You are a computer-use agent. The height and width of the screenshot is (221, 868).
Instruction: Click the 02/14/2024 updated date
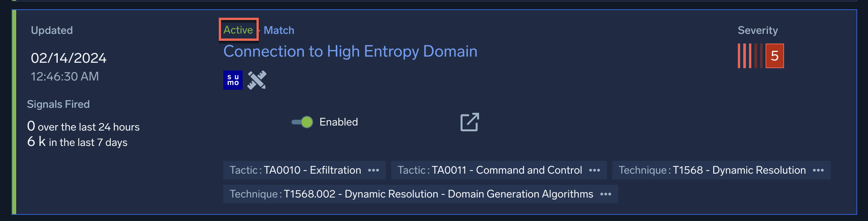point(69,58)
